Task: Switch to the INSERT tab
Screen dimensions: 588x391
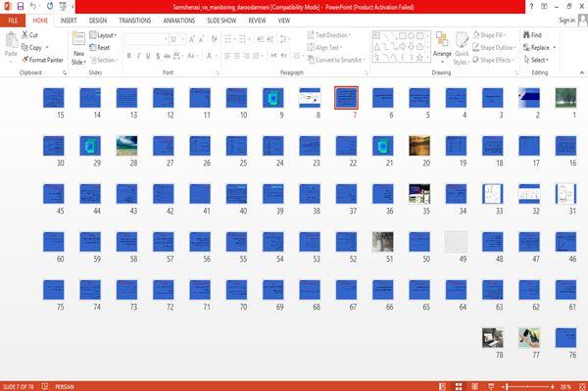Action: point(69,21)
